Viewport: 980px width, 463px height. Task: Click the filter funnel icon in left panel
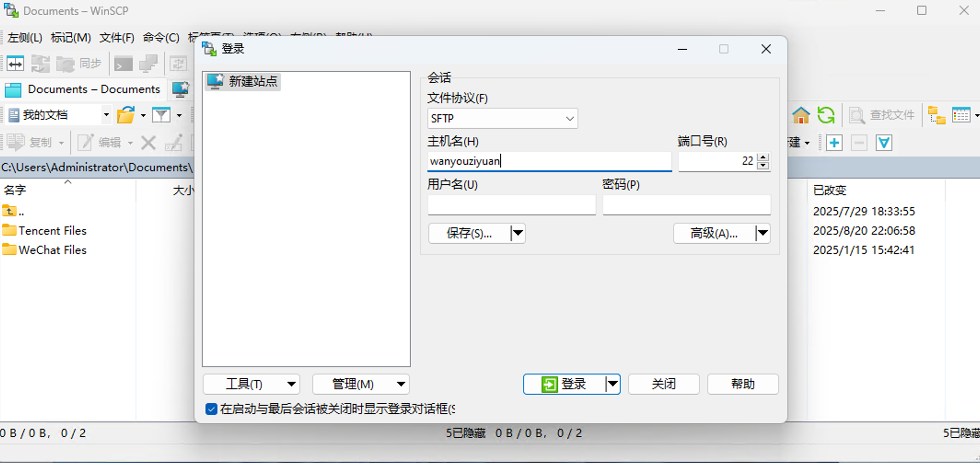coord(162,115)
